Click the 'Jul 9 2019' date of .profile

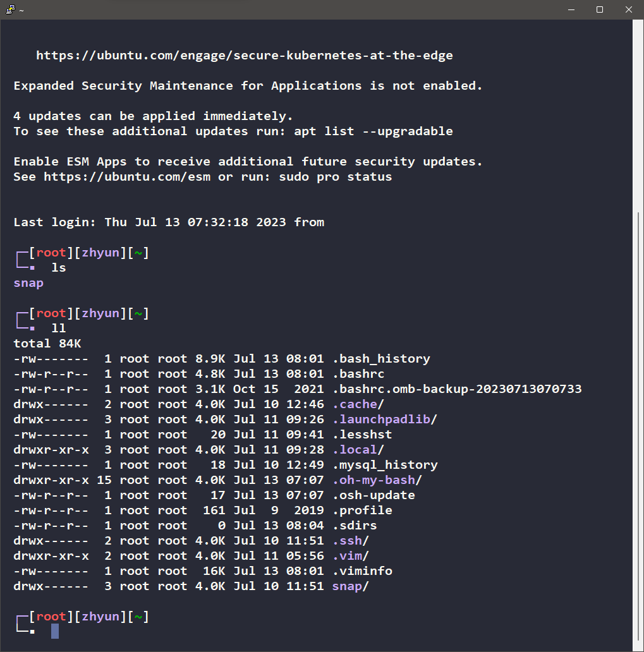pos(278,510)
